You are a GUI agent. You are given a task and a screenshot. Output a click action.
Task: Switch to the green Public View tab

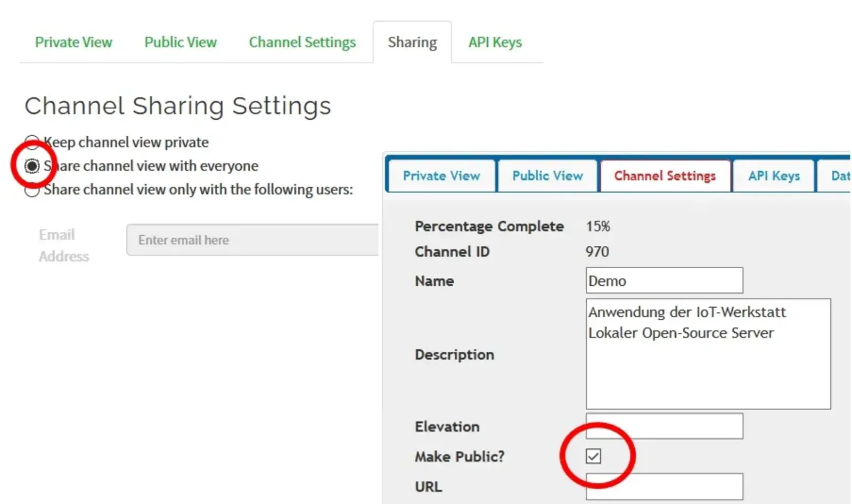point(181,42)
